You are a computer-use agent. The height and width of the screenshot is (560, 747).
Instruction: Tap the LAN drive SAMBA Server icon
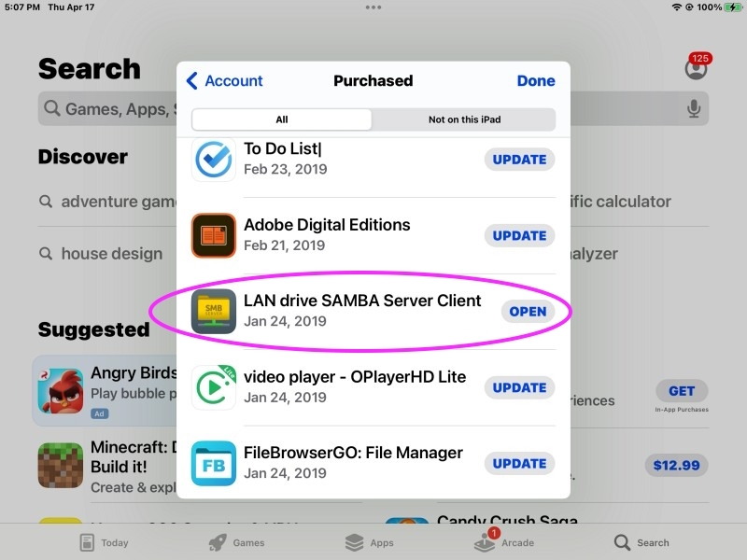[214, 312]
